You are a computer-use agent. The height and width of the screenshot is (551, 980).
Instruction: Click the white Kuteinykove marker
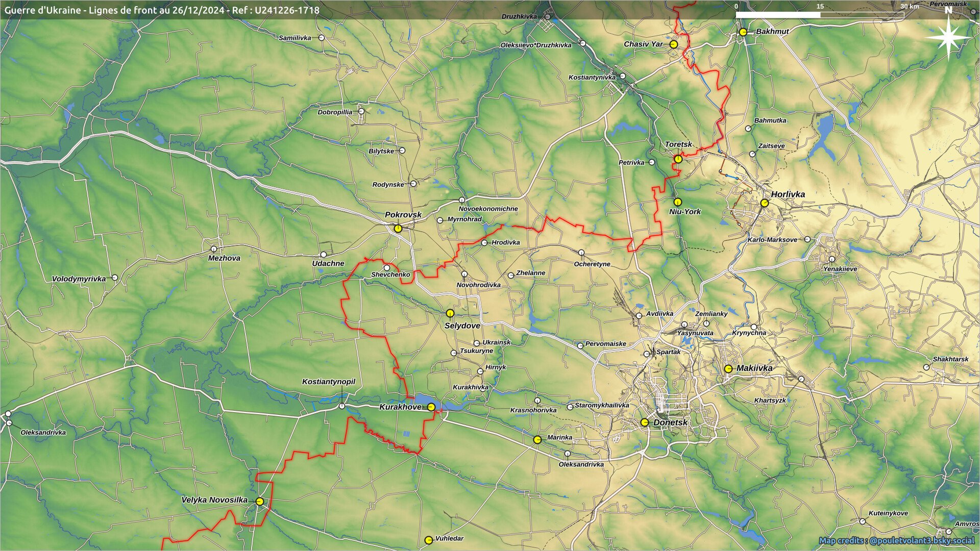coord(863,521)
